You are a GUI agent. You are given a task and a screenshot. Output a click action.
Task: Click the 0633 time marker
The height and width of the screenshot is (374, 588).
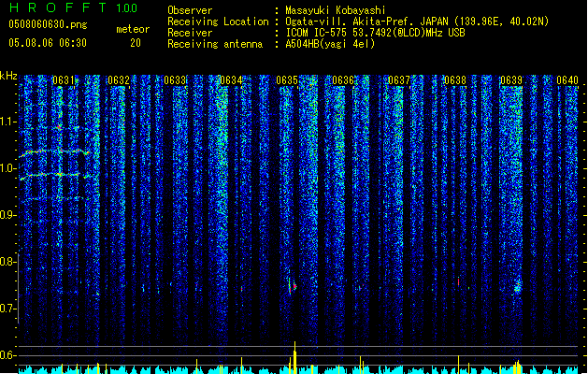pyautogui.click(x=175, y=80)
